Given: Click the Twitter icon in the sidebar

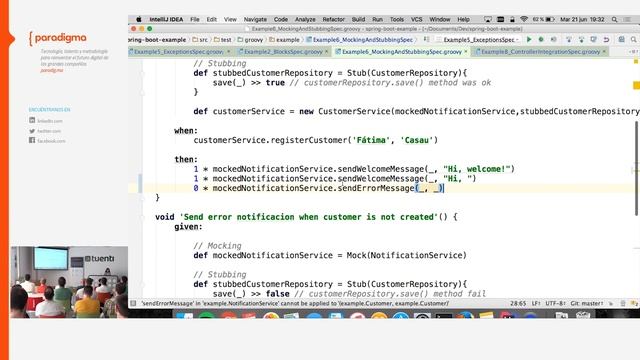Looking at the screenshot, I should click(32, 131).
